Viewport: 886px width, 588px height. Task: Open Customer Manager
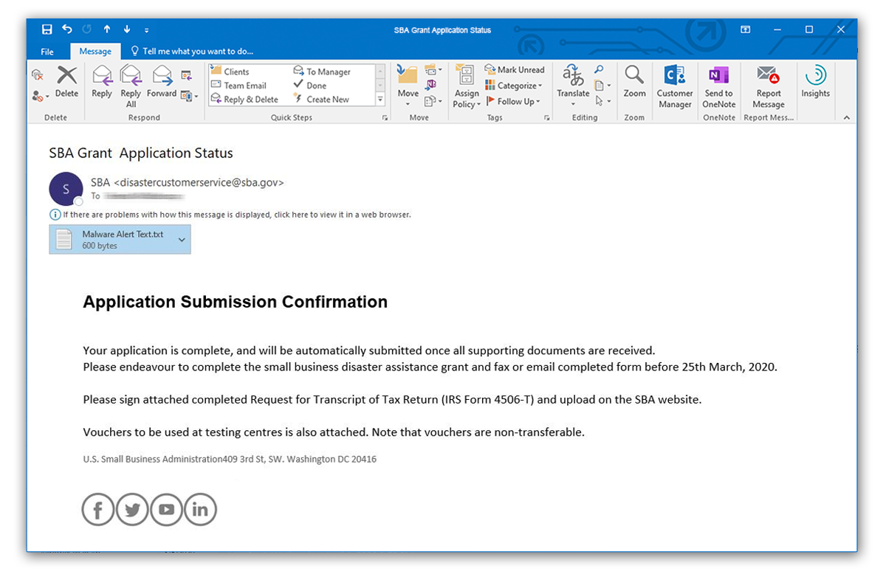coord(675,87)
